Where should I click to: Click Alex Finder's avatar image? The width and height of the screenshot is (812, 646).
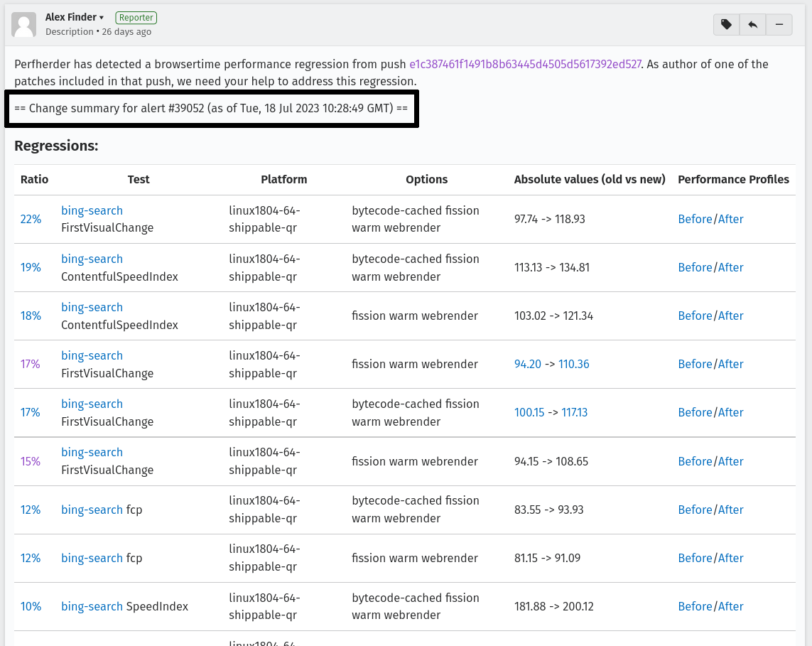point(24,25)
